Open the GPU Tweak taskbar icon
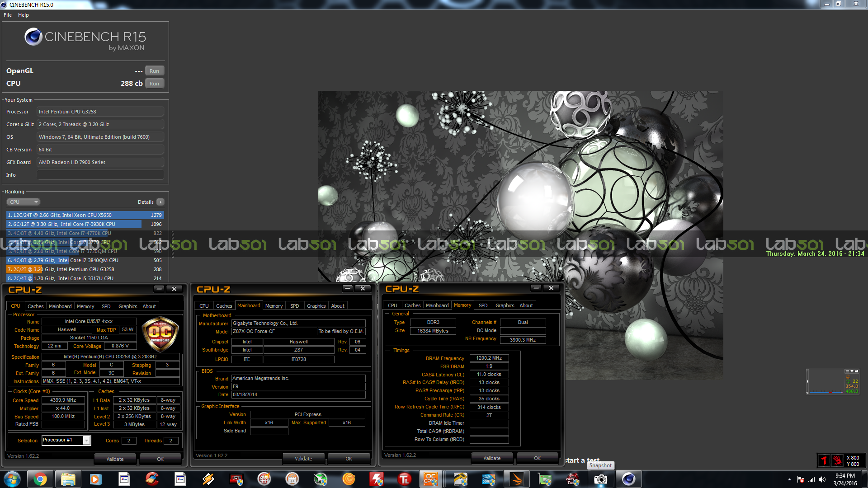The image size is (868, 488). 572,479
